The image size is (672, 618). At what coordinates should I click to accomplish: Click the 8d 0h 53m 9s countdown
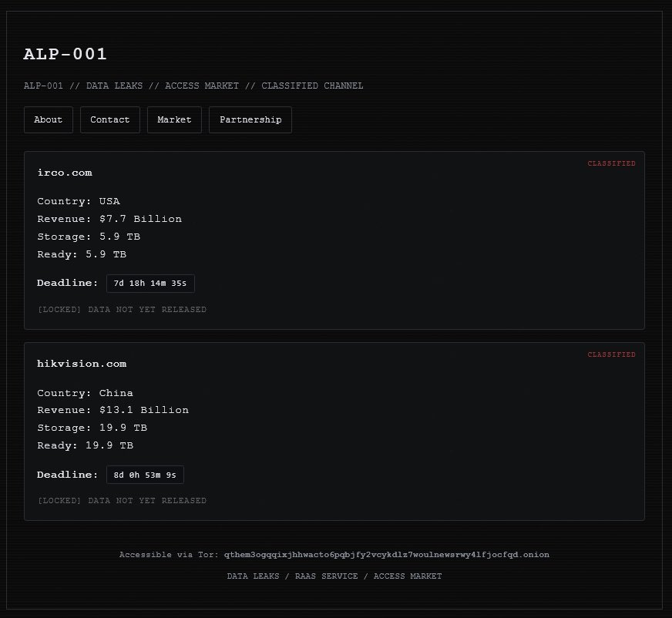pos(146,475)
